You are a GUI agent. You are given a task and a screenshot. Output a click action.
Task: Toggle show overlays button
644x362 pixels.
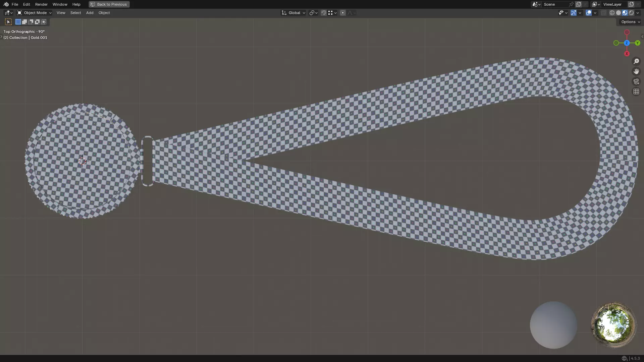pos(589,13)
